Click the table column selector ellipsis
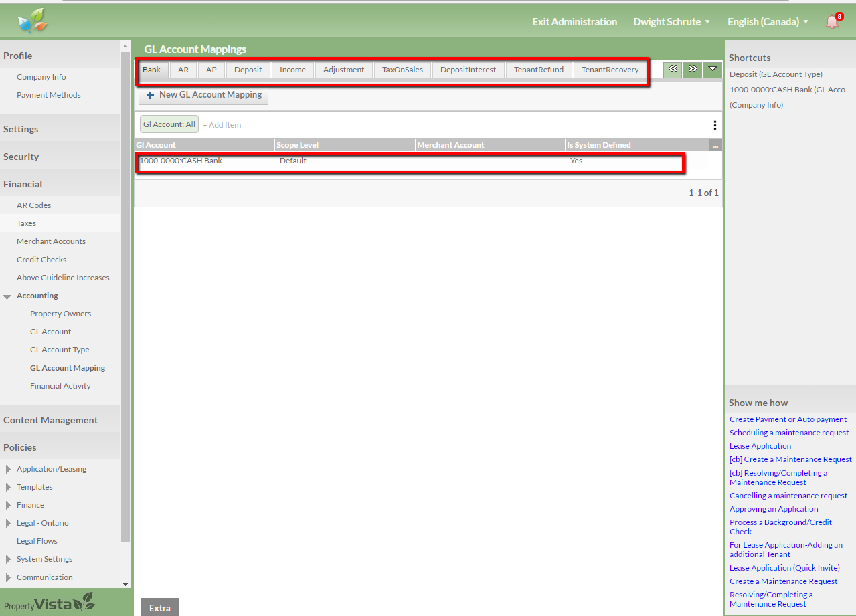The image size is (856, 616). point(715,145)
